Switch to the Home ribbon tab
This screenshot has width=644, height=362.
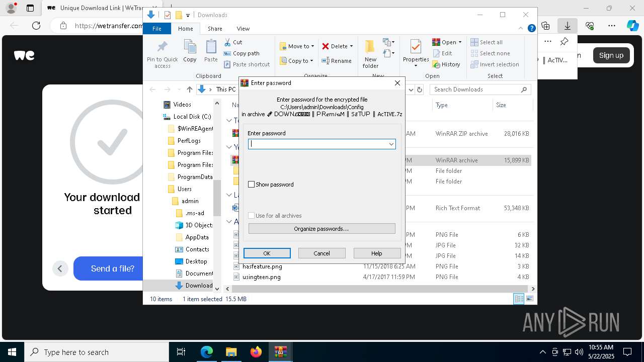coord(185,29)
